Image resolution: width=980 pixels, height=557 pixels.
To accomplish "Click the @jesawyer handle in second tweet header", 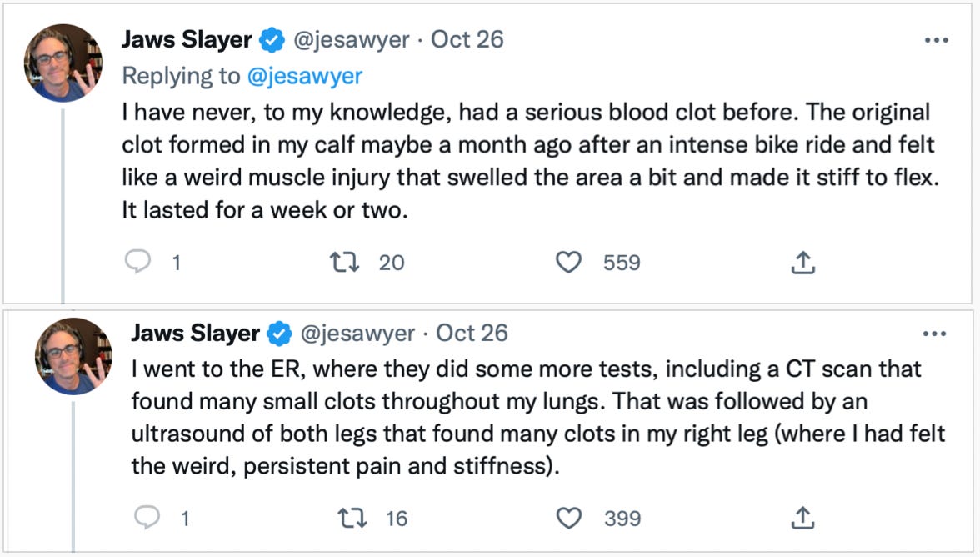I will click(357, 334).
